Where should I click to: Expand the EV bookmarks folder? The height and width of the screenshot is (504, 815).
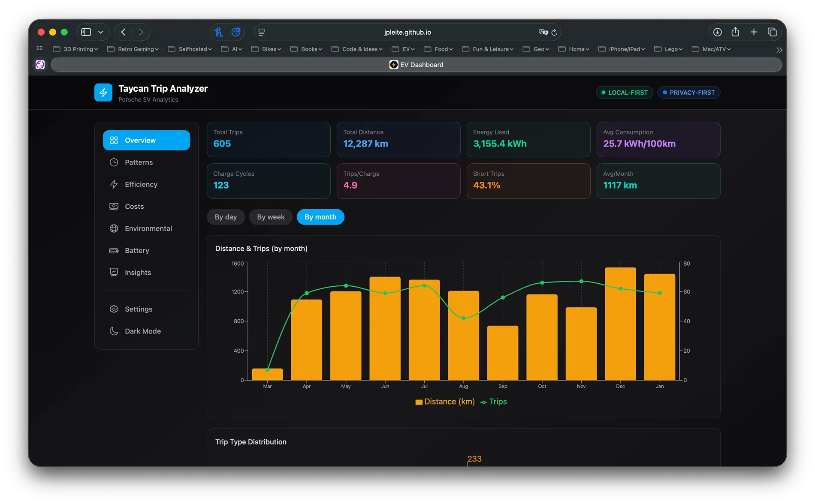tap(403, 49)
